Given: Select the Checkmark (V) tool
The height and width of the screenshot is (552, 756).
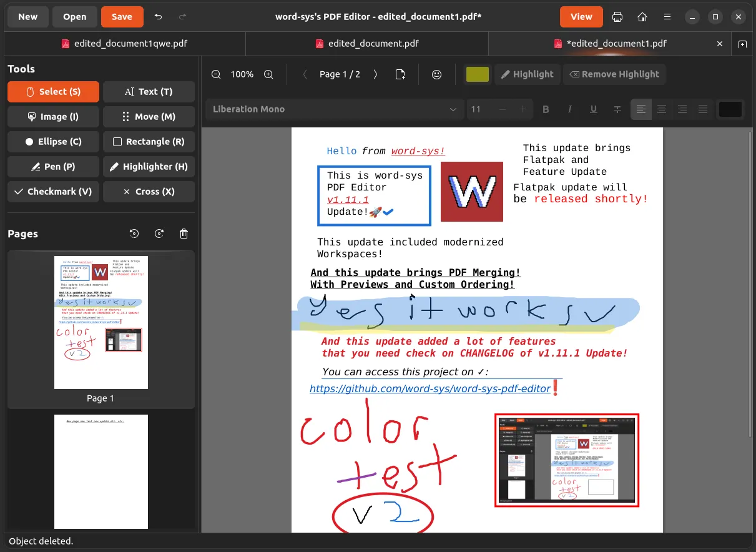Looking at the screenshot, I should click(54, 192).
